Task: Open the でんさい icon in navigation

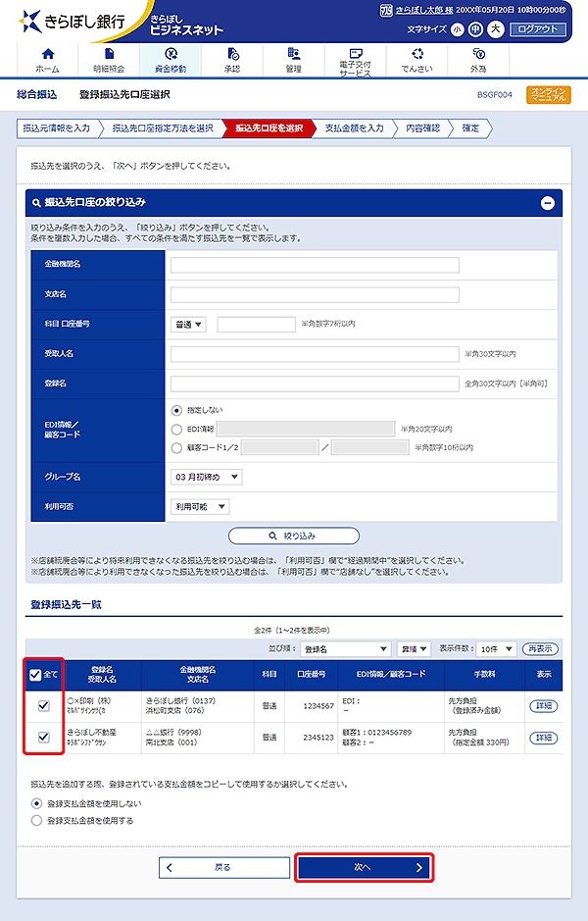Action: coord(416,54)
